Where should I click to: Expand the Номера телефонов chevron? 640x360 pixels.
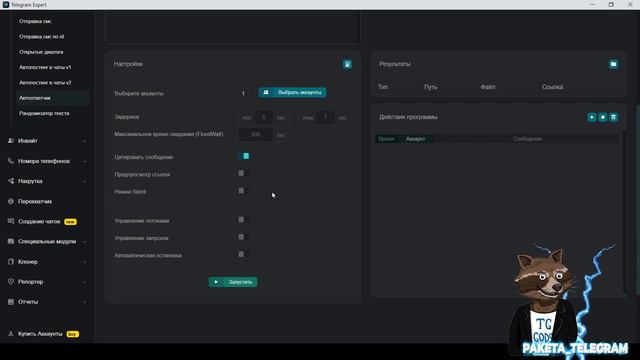84,161
